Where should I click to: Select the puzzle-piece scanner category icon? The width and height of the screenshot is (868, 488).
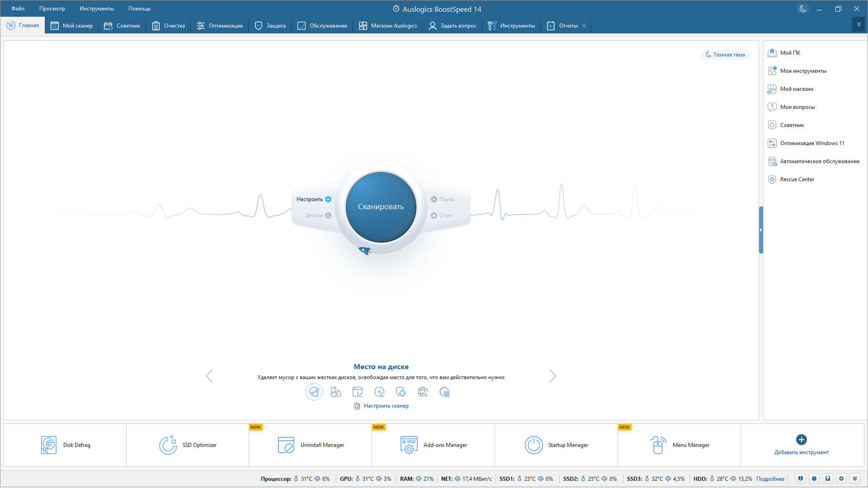click(x=336, y=392)
